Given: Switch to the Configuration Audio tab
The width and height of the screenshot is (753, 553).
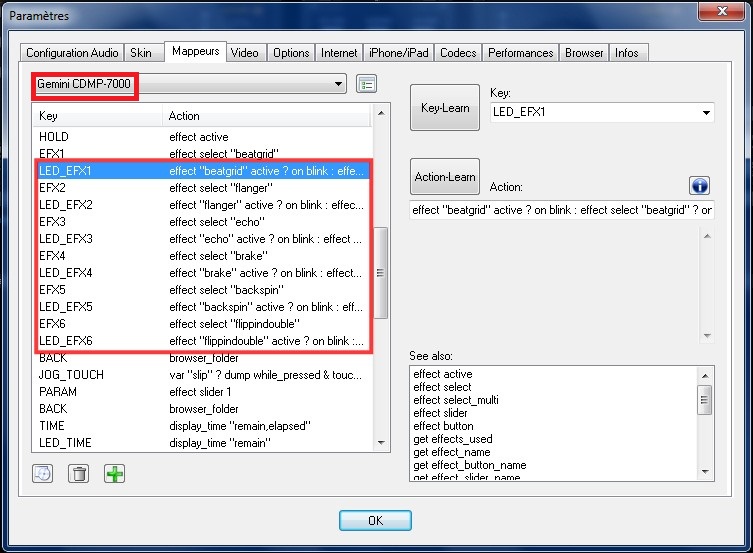Looking at the screenshot, I should point(72,53).
